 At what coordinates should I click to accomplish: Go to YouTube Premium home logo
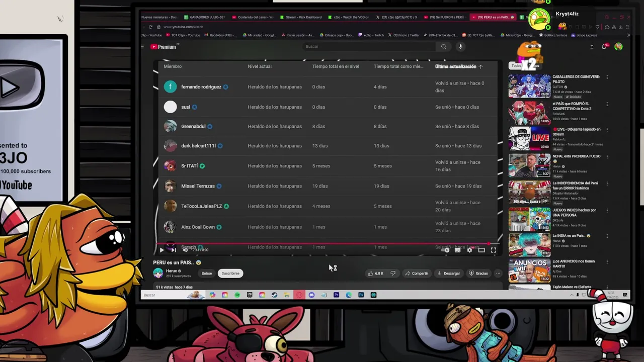(x=163, y=47)
